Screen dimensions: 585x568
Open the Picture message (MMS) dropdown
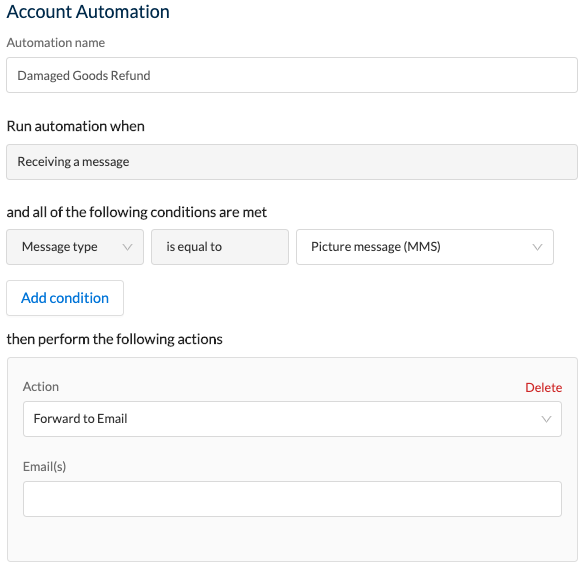tap(425, 247)
